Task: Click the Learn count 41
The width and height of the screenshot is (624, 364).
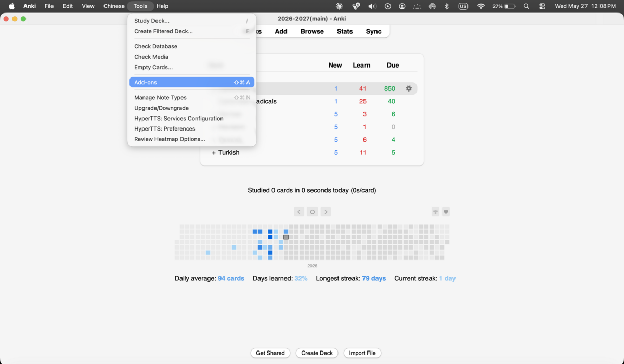Action: pos(362,89)
